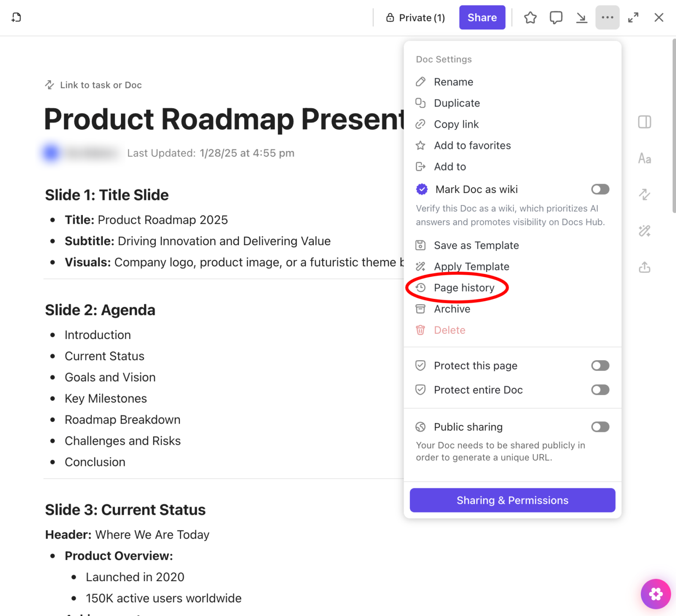
Task: Click the download arrow icon in header
Action: click(x=581, y=18)
